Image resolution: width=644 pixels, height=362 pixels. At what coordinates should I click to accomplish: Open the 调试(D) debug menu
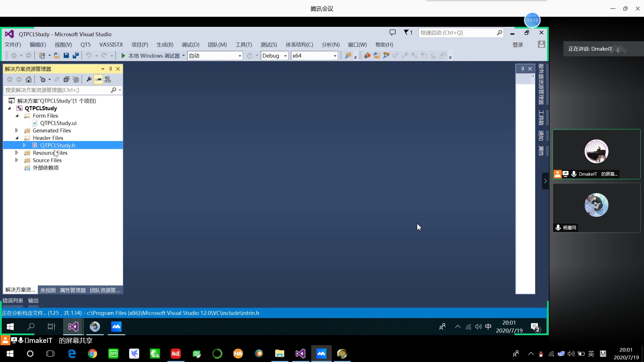(190, 44)
